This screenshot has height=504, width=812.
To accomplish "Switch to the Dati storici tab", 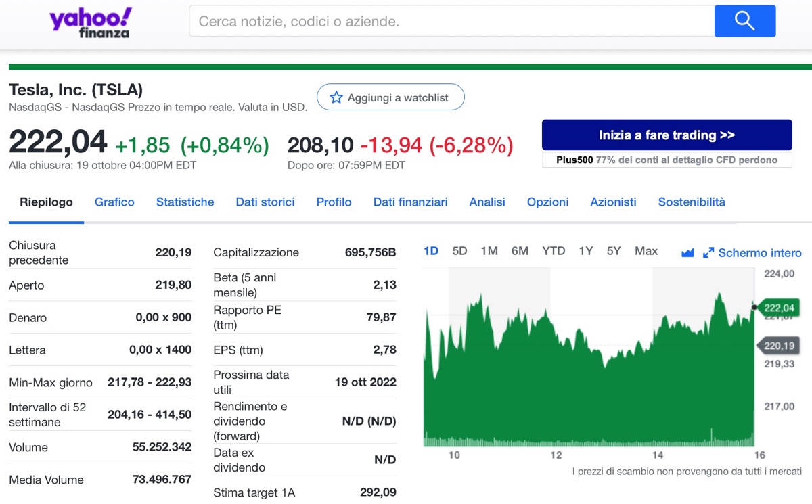I will pos(265,202).
